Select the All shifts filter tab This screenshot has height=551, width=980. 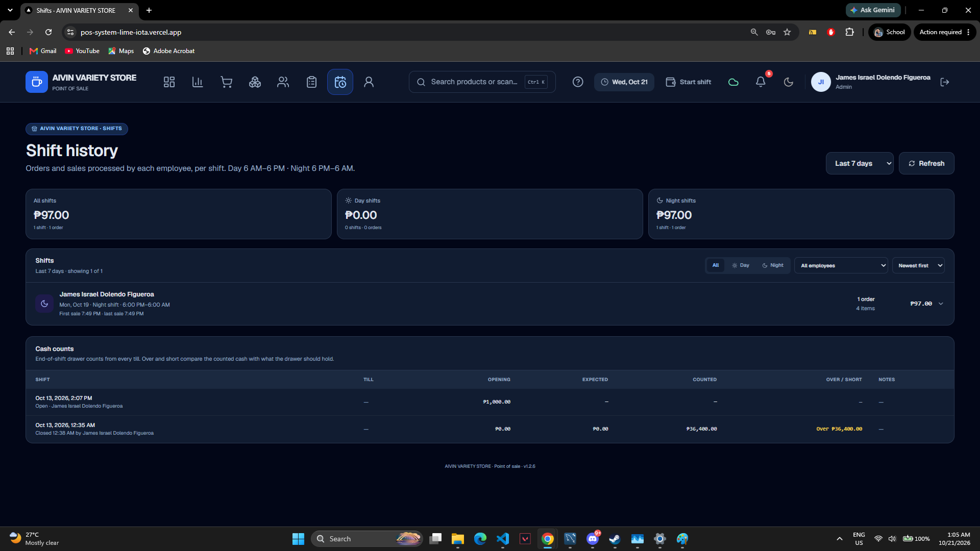pyautogui.click(x=716, y=265)
